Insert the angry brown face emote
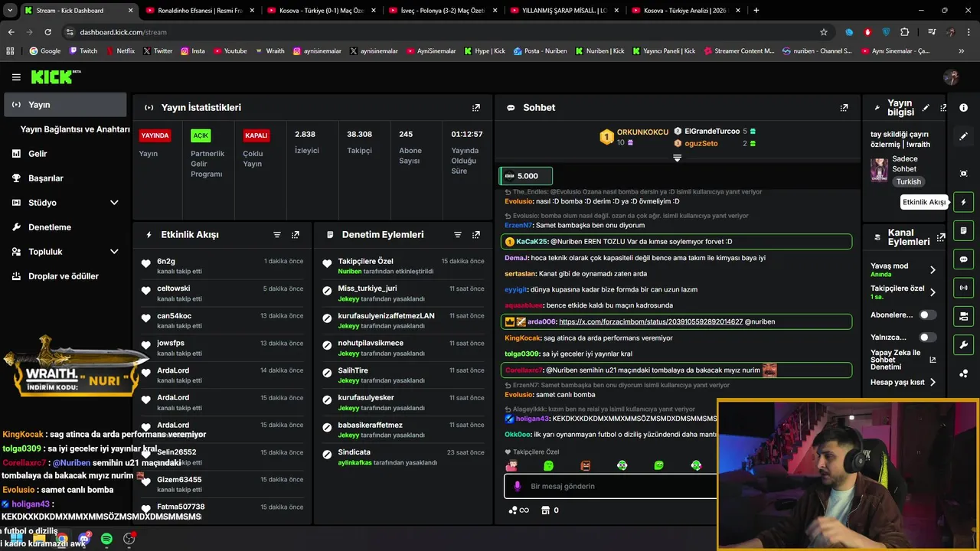 click(586, 465)
